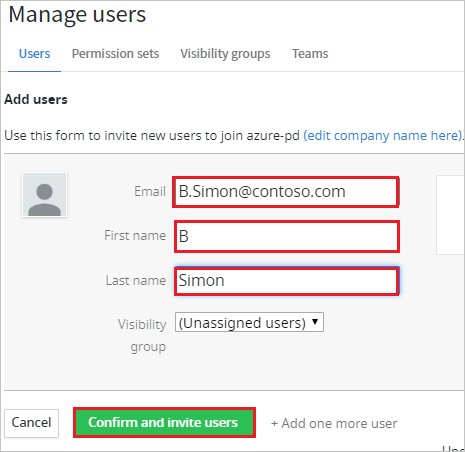Click the Email input field
The height and width of the screenshot is (452, 465).
[286, 192]
